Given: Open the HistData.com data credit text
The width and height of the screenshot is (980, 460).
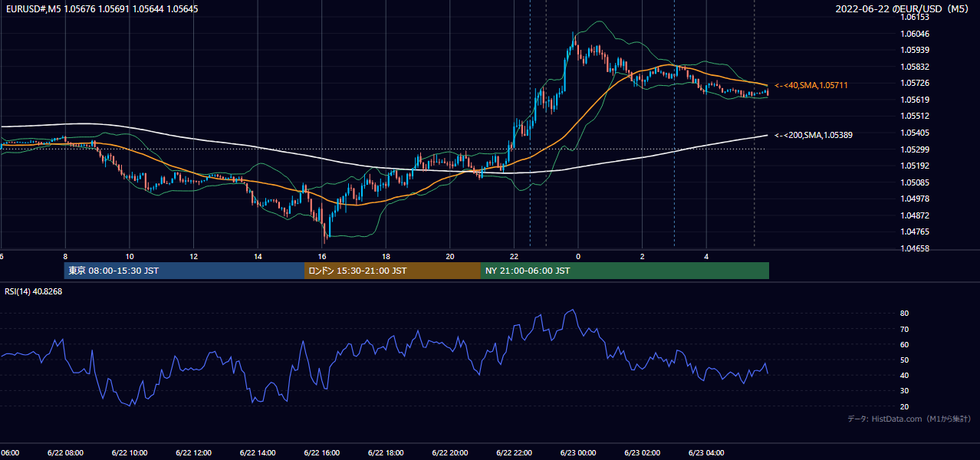Looking at the screenshot, I should pos(909,419).
